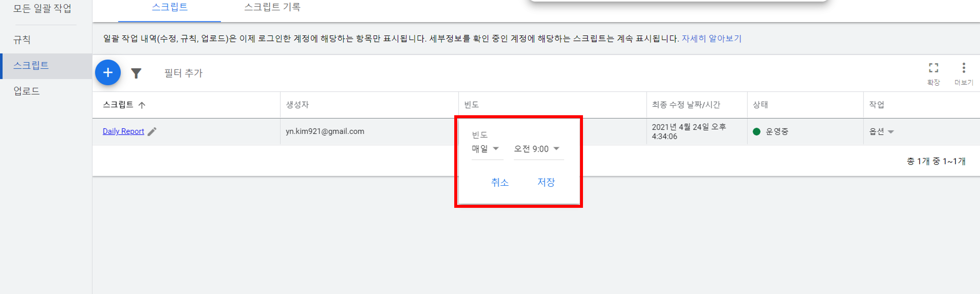Viewport: 980px width, 294px height.
Task: Click the blue plus add-script button
Action: [108, 73]
